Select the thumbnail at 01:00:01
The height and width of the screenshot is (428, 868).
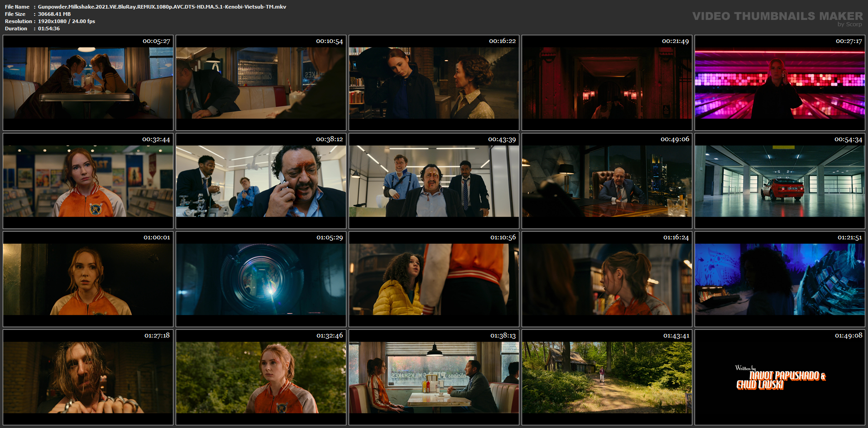point(88,279)
